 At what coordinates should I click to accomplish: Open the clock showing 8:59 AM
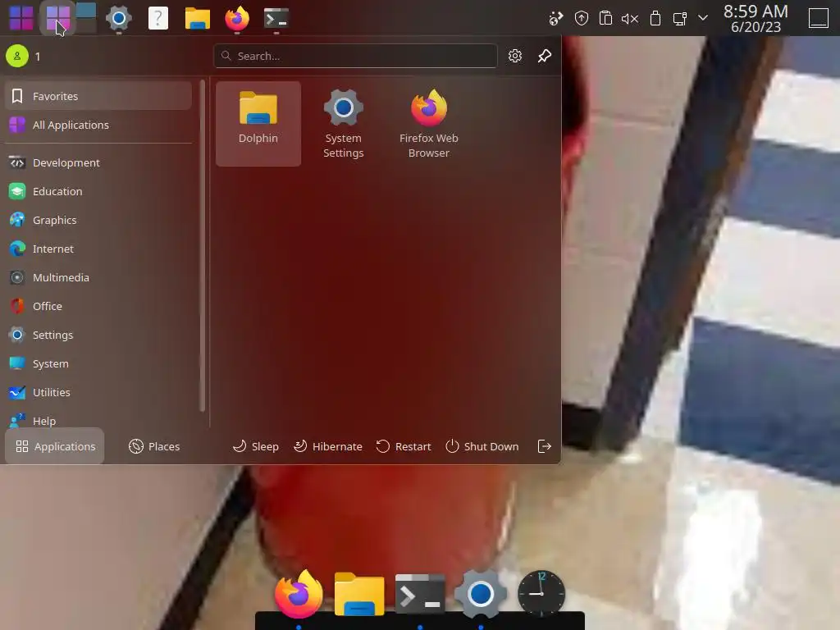[756, 18]
